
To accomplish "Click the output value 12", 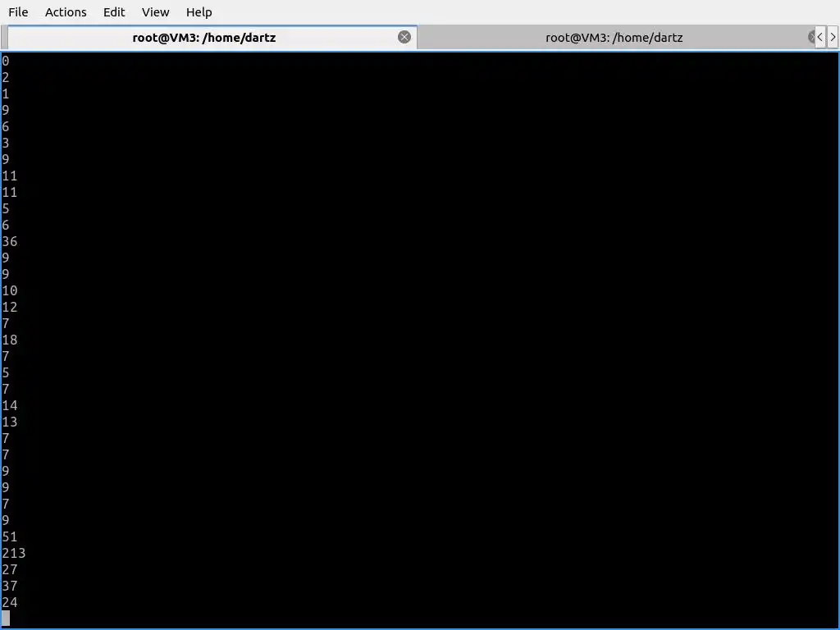I will pyautogui.click(x=10, y=307).
